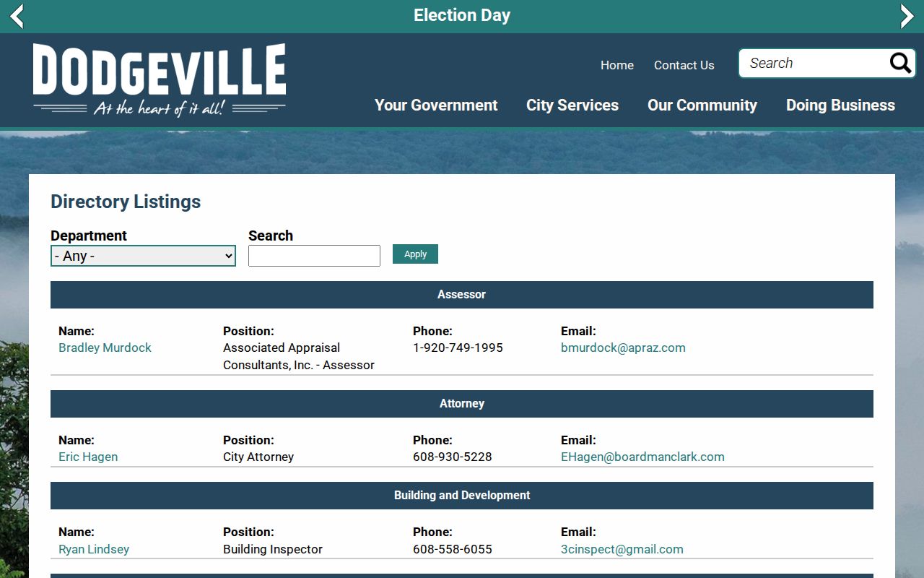924x578 pixels.
Task: Open the City Services menu
Action: click(572, 105)
